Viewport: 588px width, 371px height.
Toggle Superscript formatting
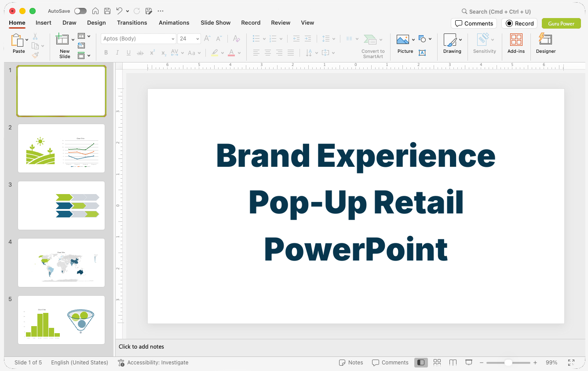coord(152,53)
